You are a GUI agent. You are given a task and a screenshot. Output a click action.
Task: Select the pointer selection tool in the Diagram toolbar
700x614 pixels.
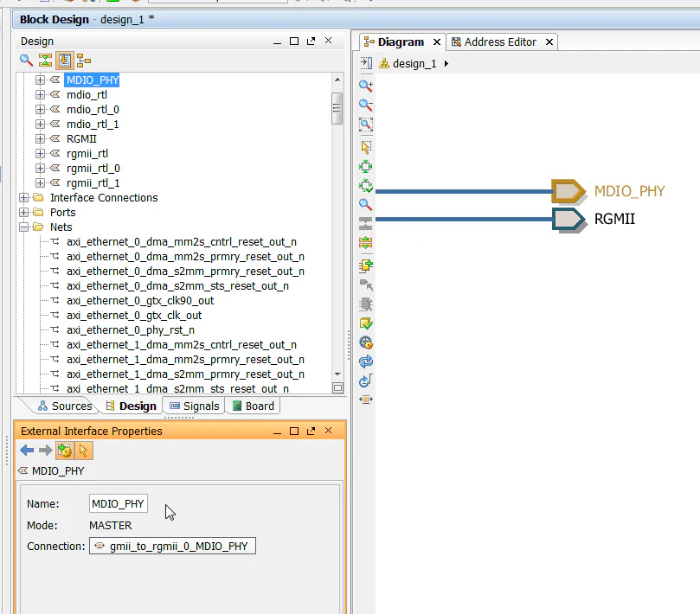(x=365, y=147)
